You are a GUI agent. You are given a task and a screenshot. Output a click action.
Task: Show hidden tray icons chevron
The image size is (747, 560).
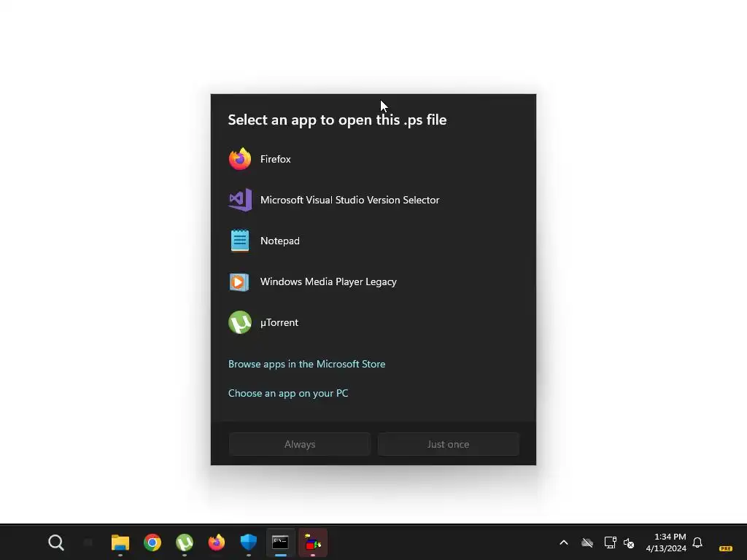[x=564, y=542]
